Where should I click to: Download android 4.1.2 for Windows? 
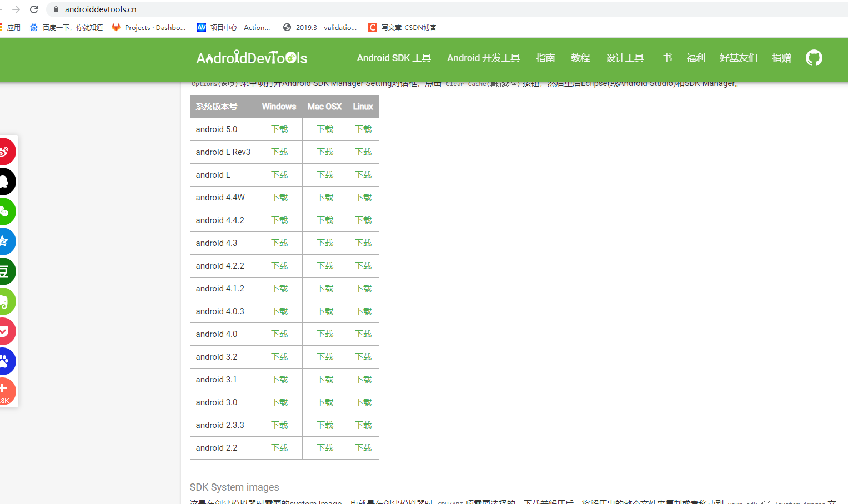point(279,289)
